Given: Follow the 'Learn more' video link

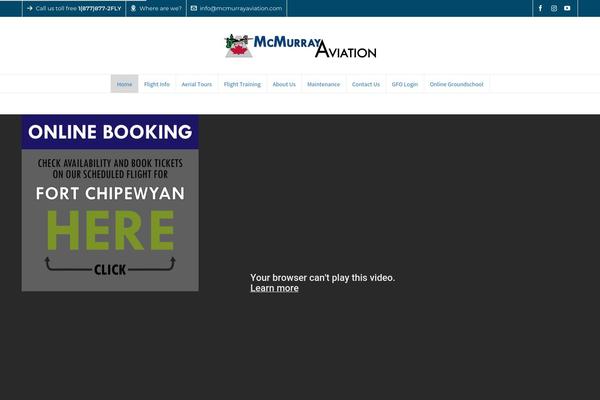Looking at the screenshot, I should pos(274,288).
